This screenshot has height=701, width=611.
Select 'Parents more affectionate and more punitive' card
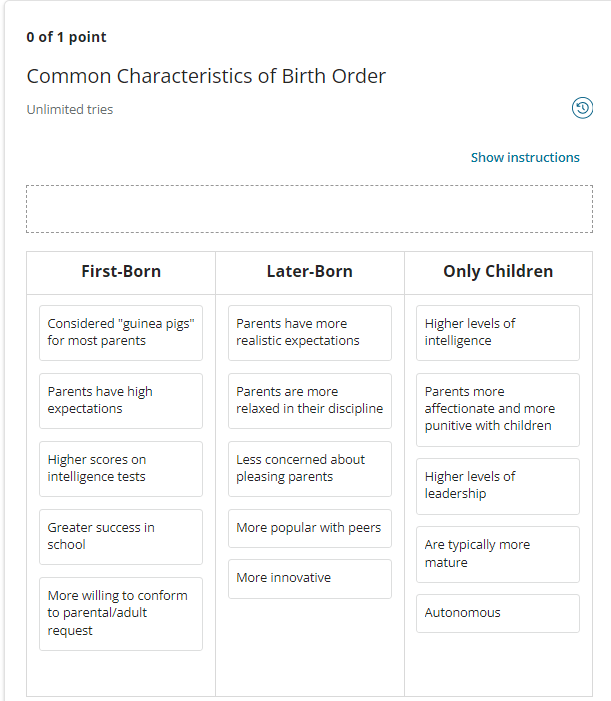pos(498,410)
